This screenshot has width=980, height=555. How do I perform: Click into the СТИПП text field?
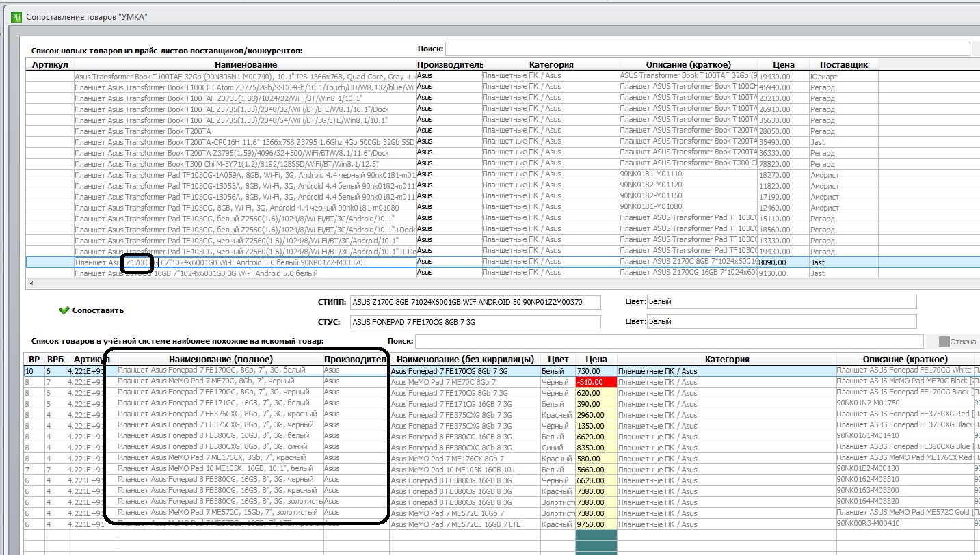(475, 302)
